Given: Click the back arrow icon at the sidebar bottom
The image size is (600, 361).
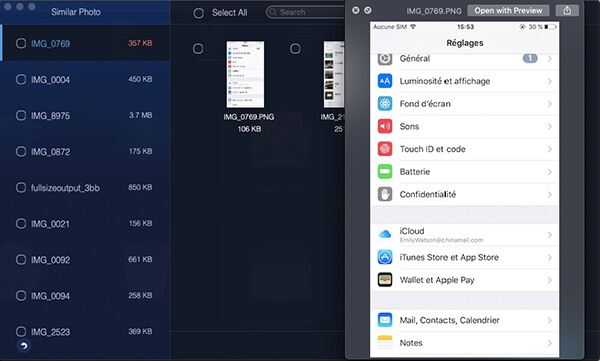Looking at the screenshot, I should (x=24, y=346).
